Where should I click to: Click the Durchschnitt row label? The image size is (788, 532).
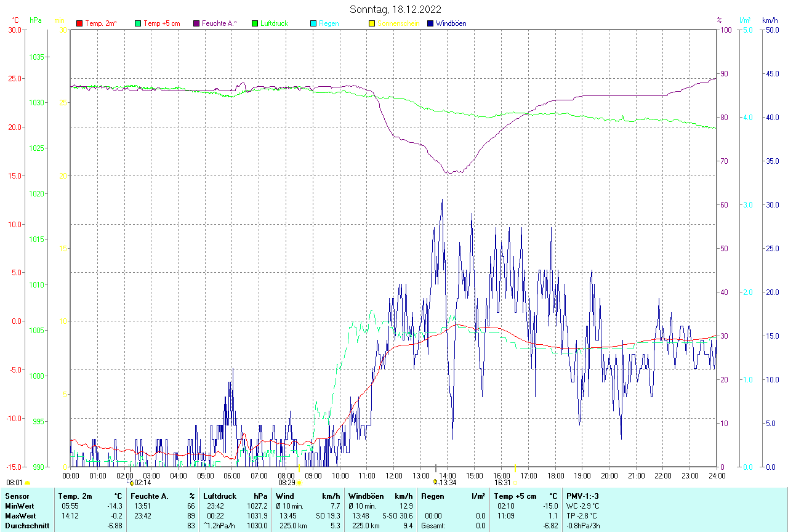tap(26, 526)
